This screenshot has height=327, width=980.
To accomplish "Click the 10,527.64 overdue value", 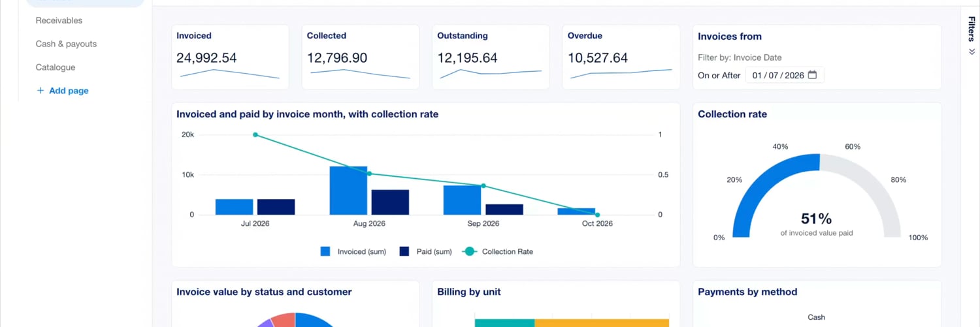I will (x=598, y=58).
